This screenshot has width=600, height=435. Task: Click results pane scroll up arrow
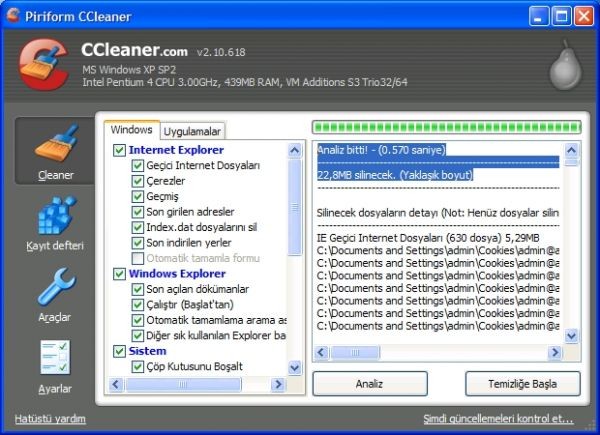(571, 150)
